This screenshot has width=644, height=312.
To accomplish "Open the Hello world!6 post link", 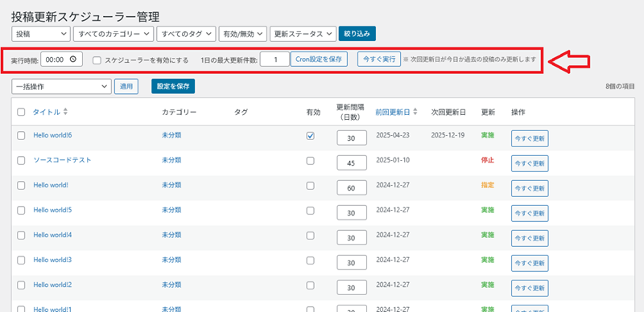I will 52,135.
